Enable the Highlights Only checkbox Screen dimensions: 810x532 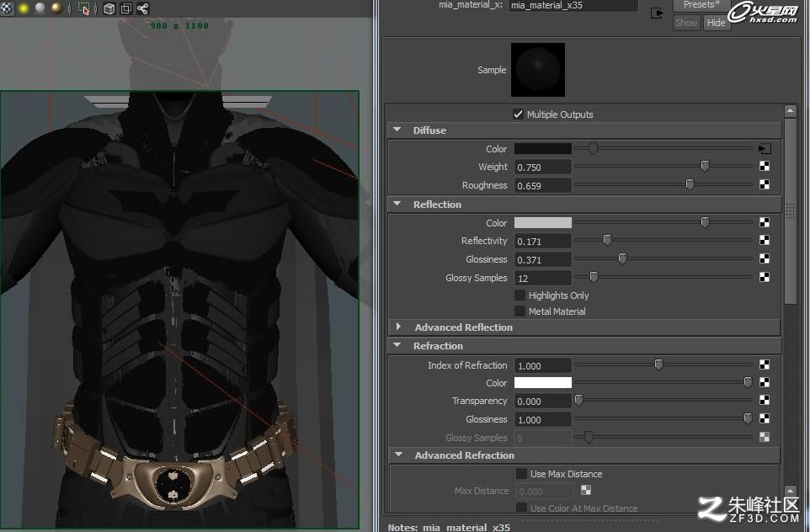point(520,295)
